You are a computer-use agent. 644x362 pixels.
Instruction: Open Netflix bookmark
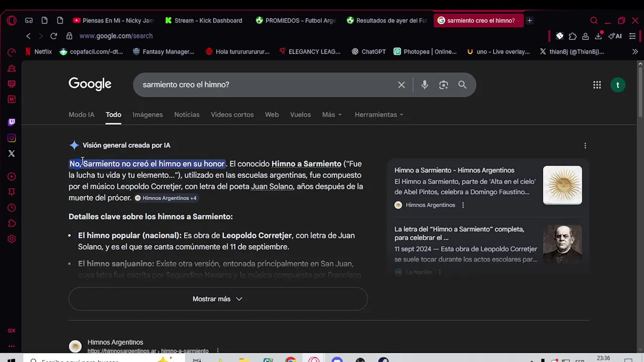click(x=39, y=51)
